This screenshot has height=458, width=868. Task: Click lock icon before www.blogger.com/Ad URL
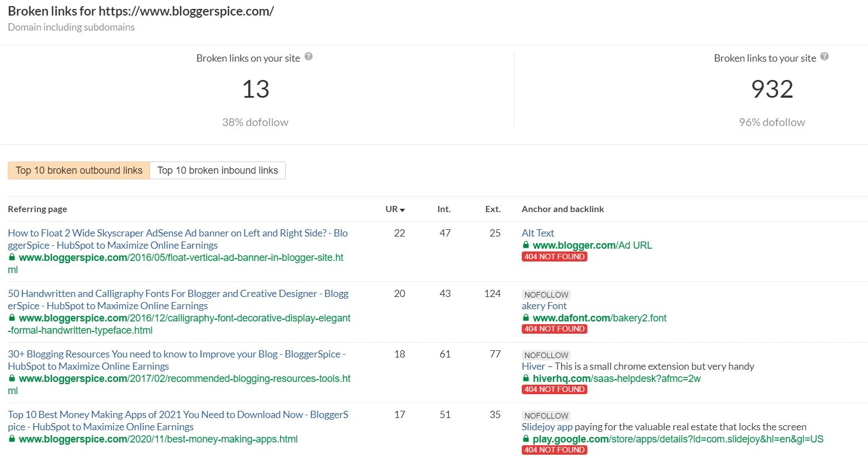(526, 245)
